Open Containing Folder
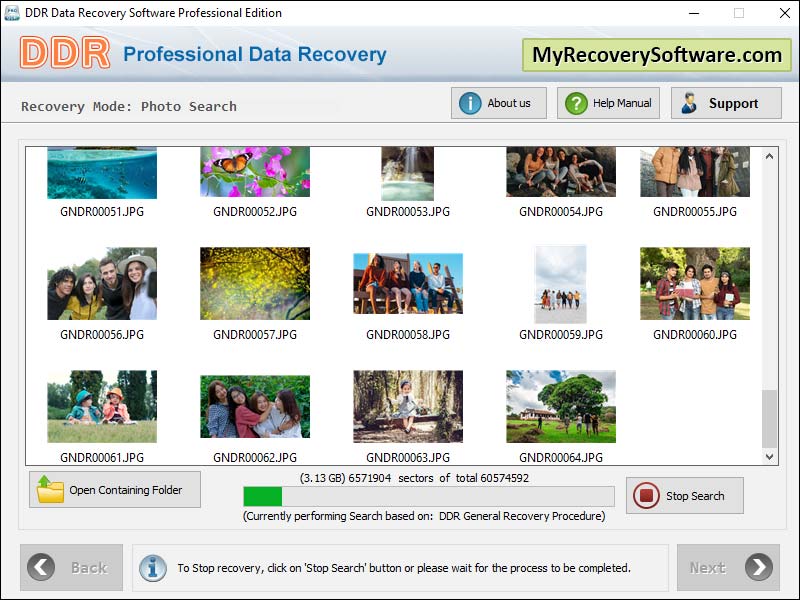800x600 pixels. pyautogui.click(x=113, y=489)
